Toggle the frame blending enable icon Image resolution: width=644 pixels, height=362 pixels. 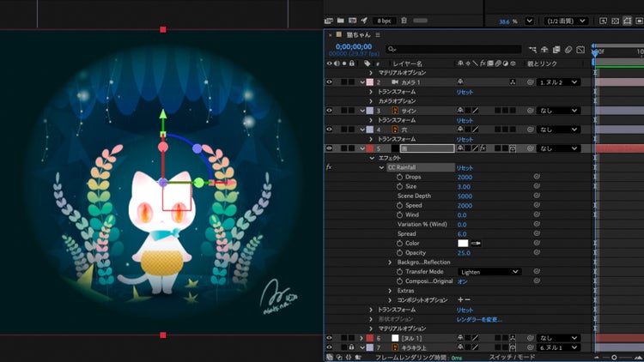pyautogui.click(x=556, y=50)
